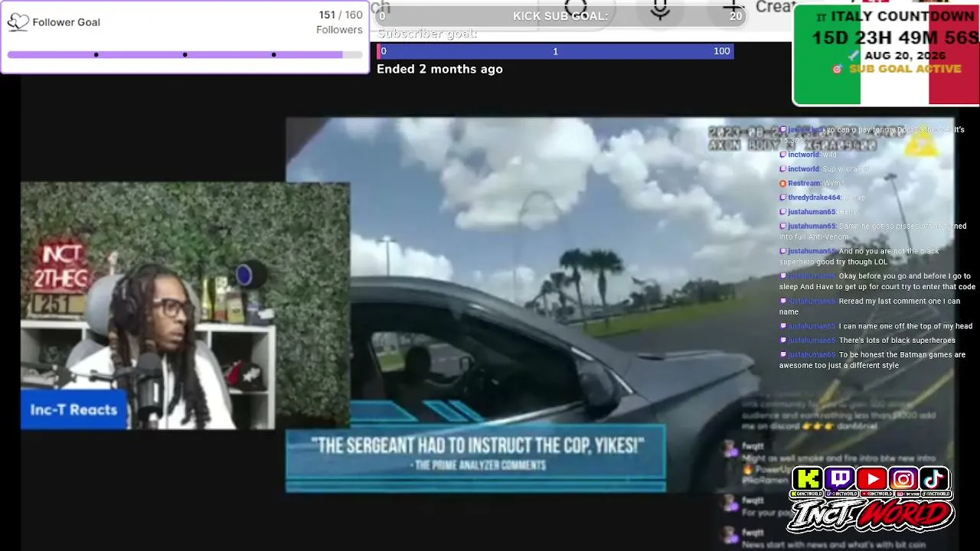Click the Follower Goal heart icon

(x=18, y=22)
